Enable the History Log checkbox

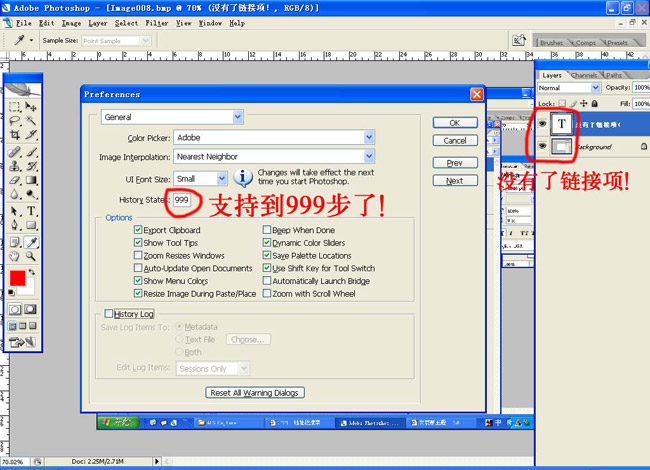pyautogui.click(x=109, y=313)
